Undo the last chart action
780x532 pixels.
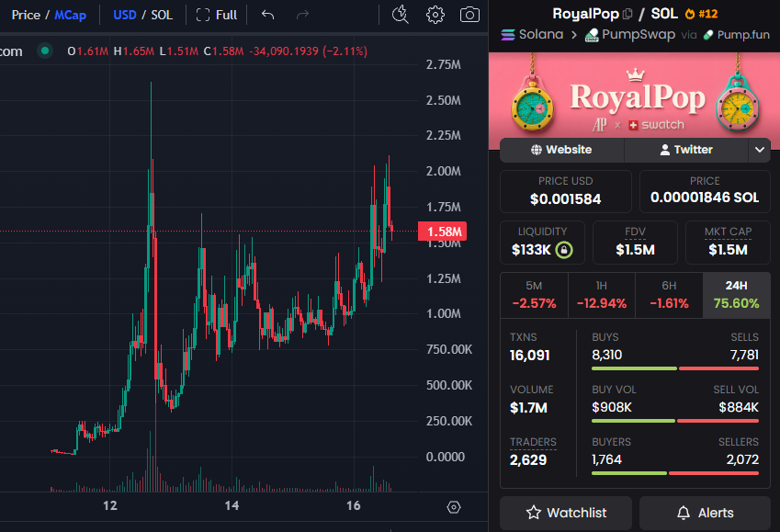[x=267, y=15]
